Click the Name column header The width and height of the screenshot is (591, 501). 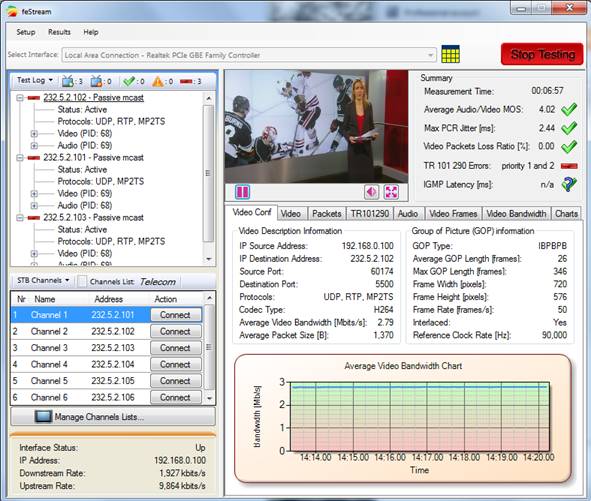point(45,299)
